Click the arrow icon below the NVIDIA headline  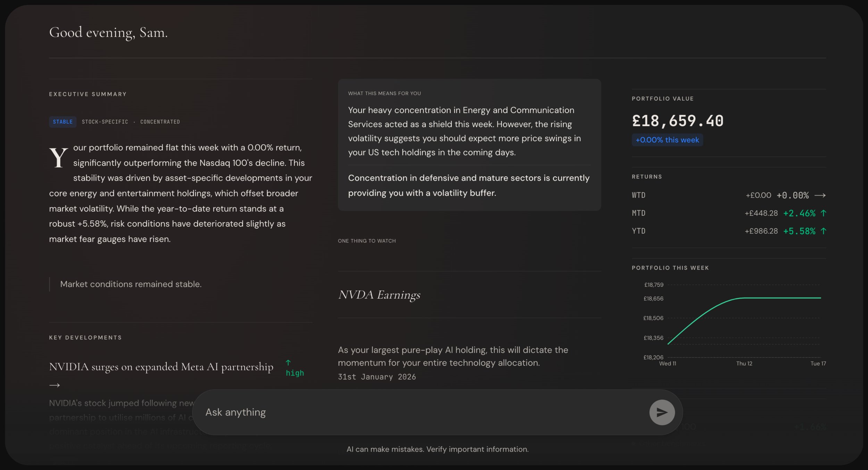coord(55,385)
